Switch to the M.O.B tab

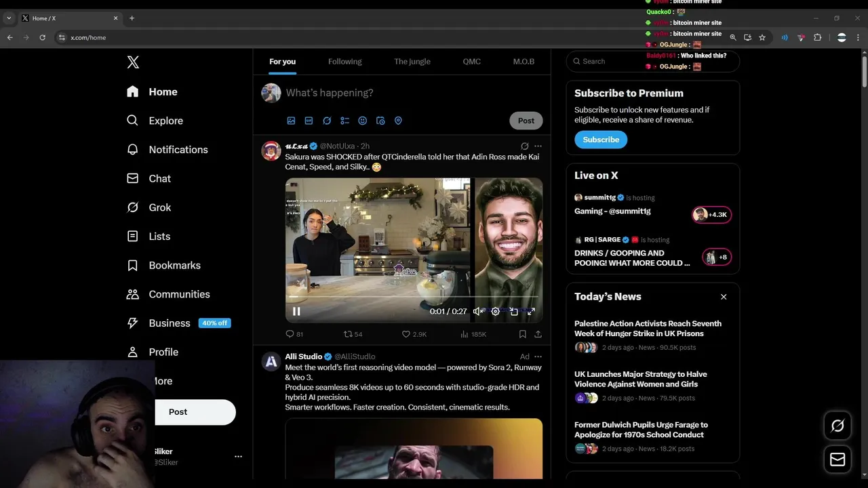524,62
